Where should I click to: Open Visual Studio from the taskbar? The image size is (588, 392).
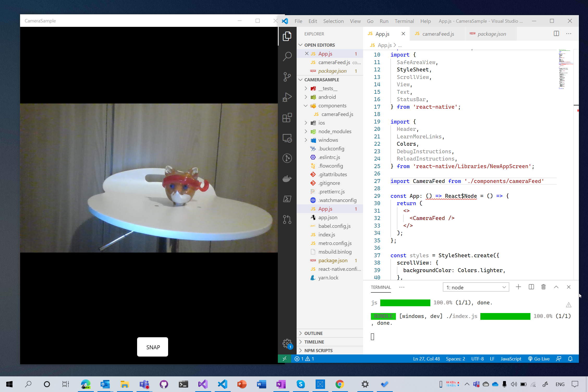[x=203, y=384]
